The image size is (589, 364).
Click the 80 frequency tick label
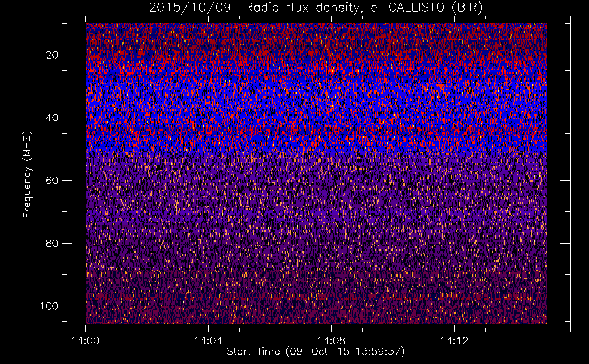[52, 244]
